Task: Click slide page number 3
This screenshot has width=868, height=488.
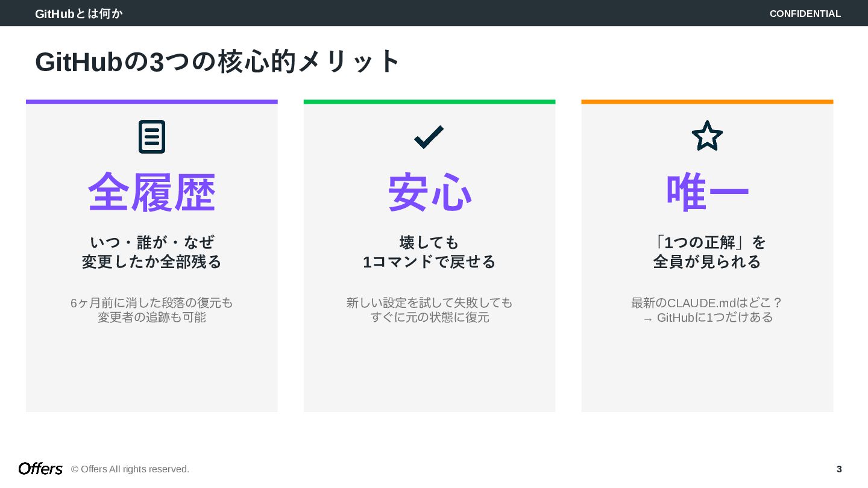Action: point(839,469)
